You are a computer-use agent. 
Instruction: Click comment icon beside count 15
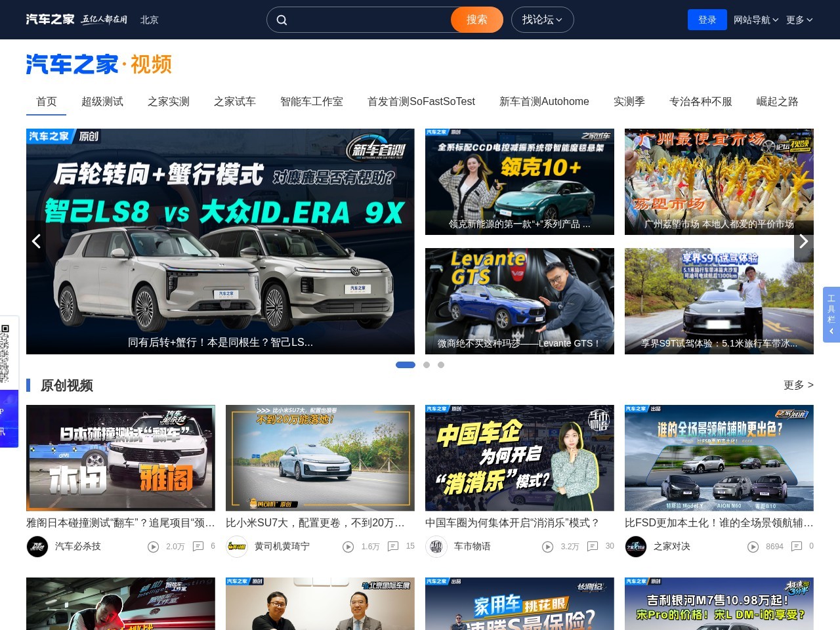(393, 546)
